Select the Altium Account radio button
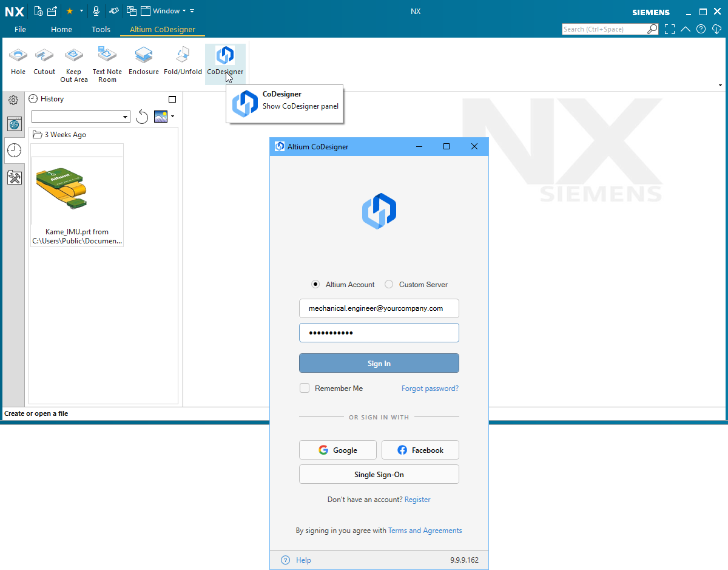This screenshot has height=570, width=728. 315,284
